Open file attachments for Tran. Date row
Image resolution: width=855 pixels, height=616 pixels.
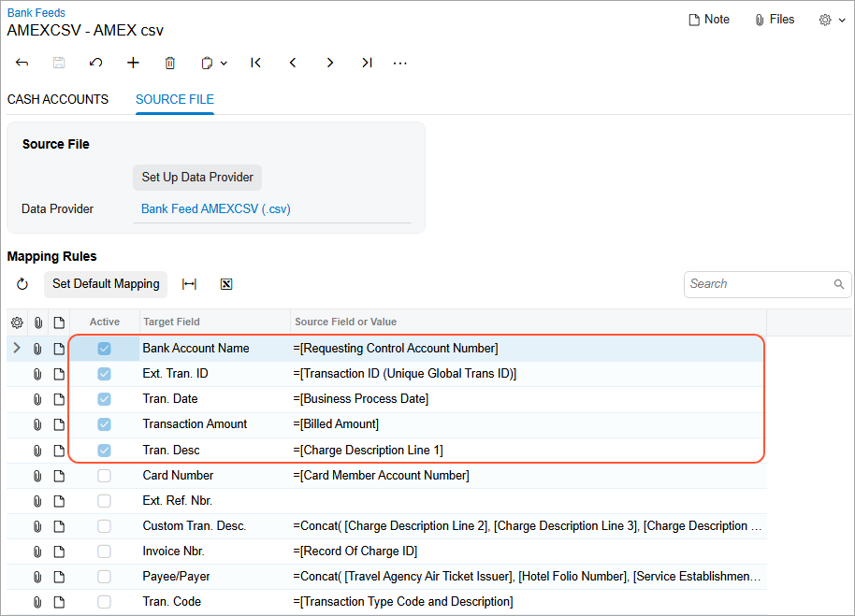pyautogui.click(x=37, y=399)
